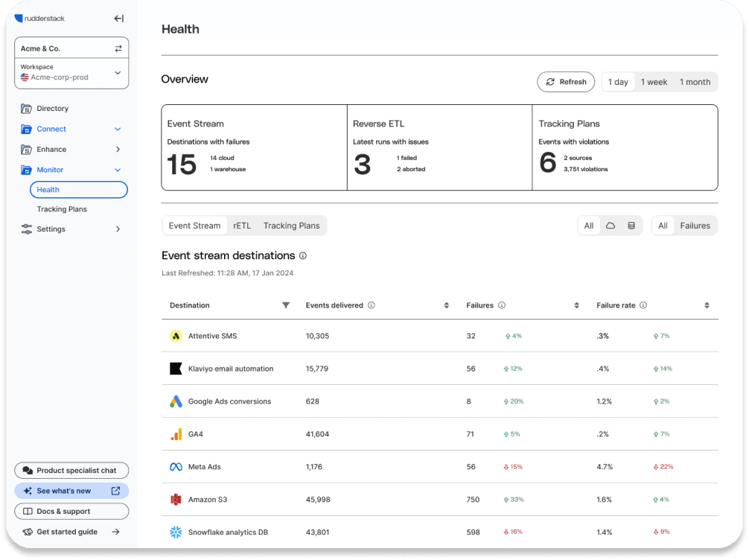
Task: Show All destinations status filter
Action: coord(663,226)
